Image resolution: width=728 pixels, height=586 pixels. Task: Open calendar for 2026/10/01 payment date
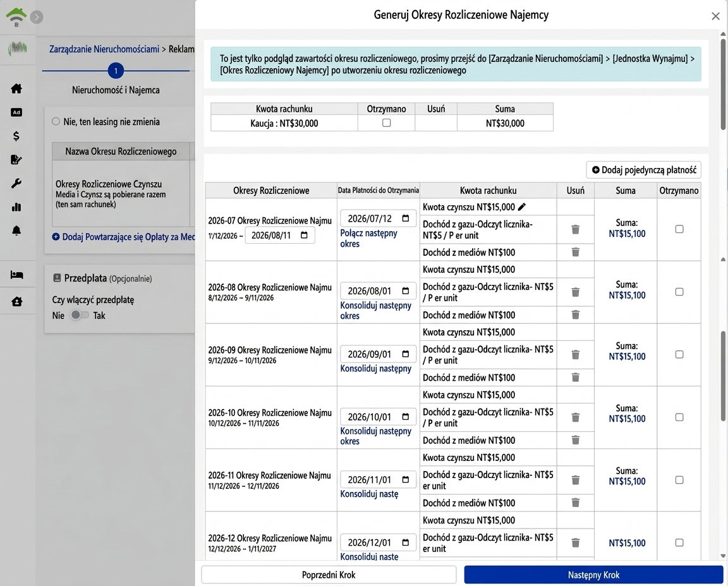(405, 417)
